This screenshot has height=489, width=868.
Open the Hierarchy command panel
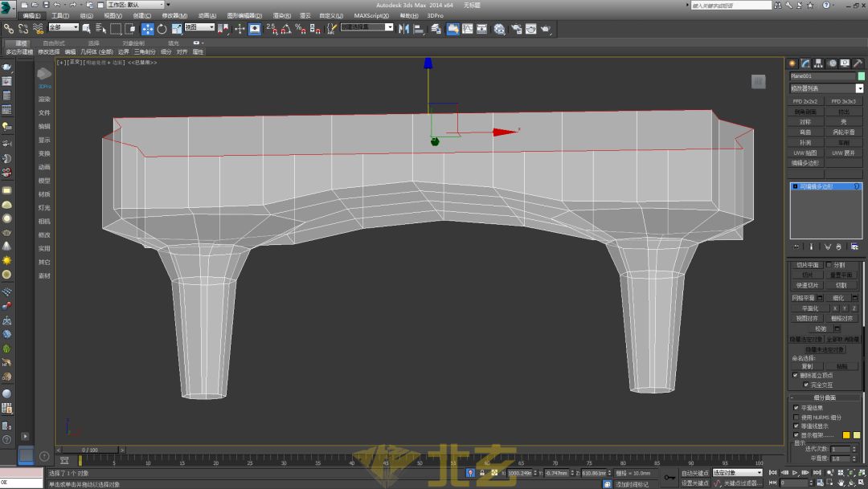point(818,63)
